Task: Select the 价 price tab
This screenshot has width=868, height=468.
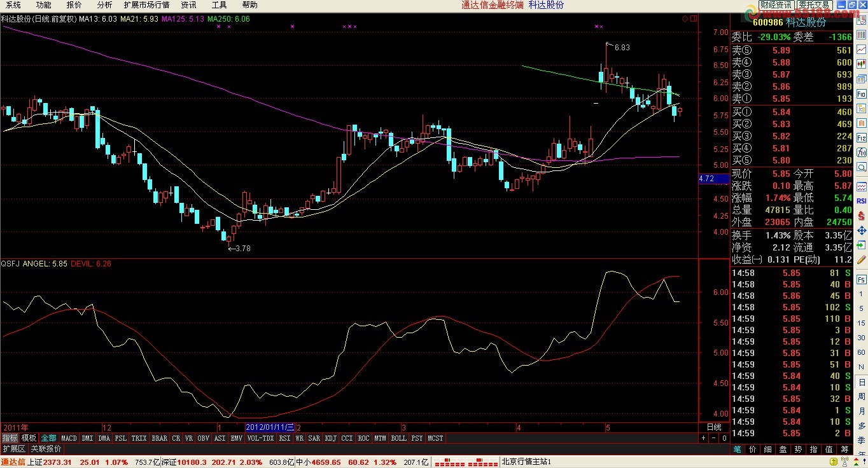Action: [x=753, y=449]
